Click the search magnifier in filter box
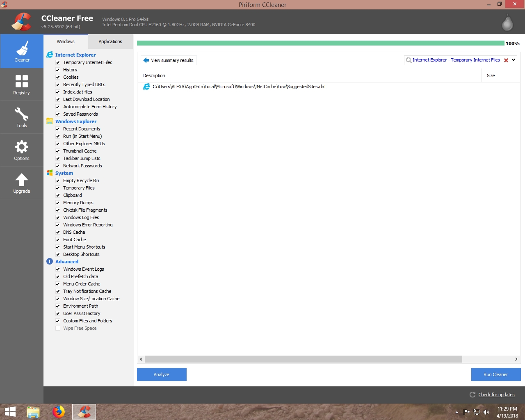The height and width of the screenshot is (420, 525). tap(409, 60)
